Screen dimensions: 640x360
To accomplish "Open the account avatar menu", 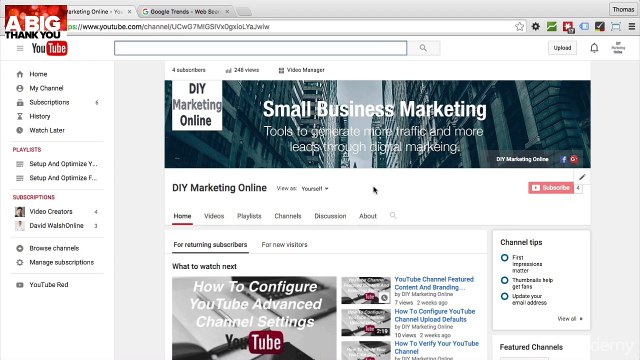I will pyautogui.click(x=618, y=48).
